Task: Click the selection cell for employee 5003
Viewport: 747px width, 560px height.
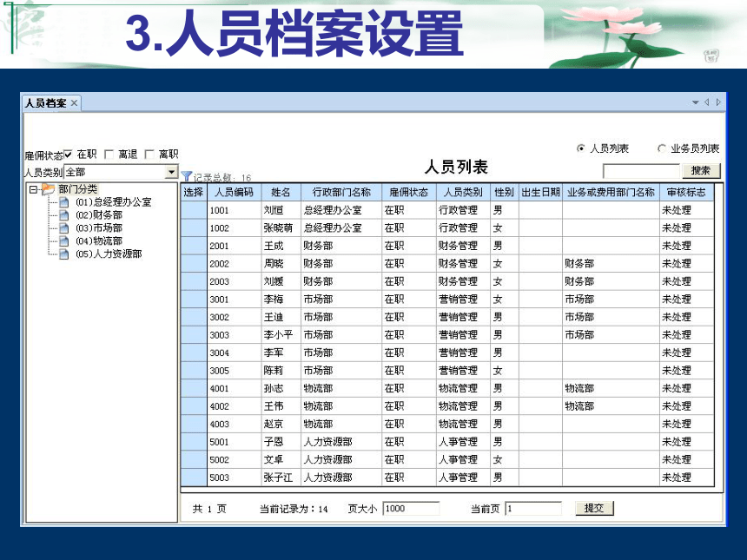Action: click(194, 478)
